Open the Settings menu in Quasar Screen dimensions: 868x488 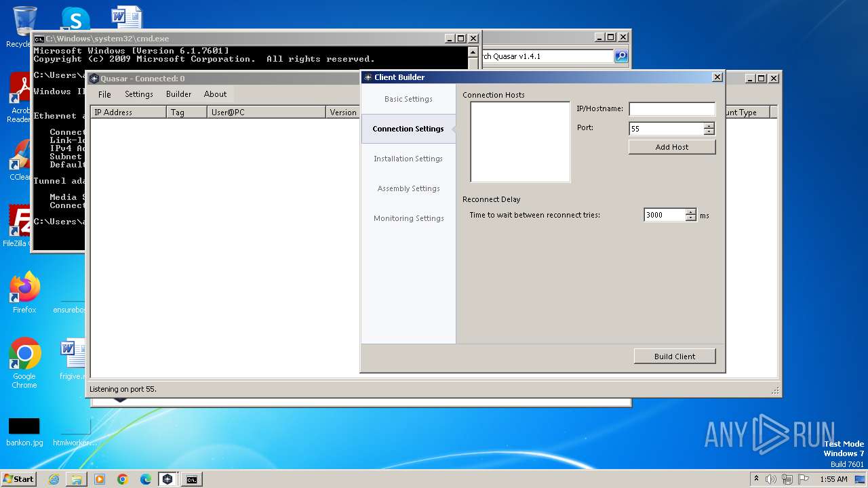[x=139, y=94]
